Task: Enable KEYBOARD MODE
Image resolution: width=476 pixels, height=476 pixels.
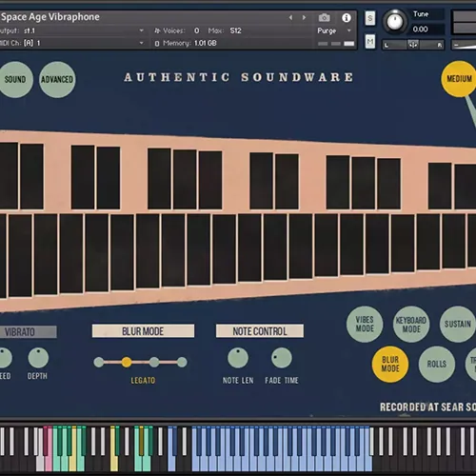Action: click(411, 325)
